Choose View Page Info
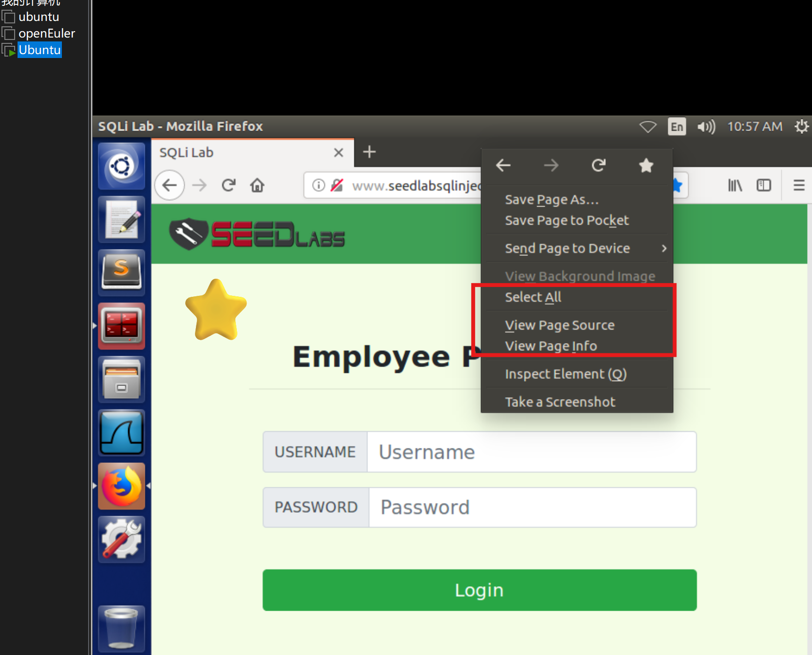 point(577,346)
